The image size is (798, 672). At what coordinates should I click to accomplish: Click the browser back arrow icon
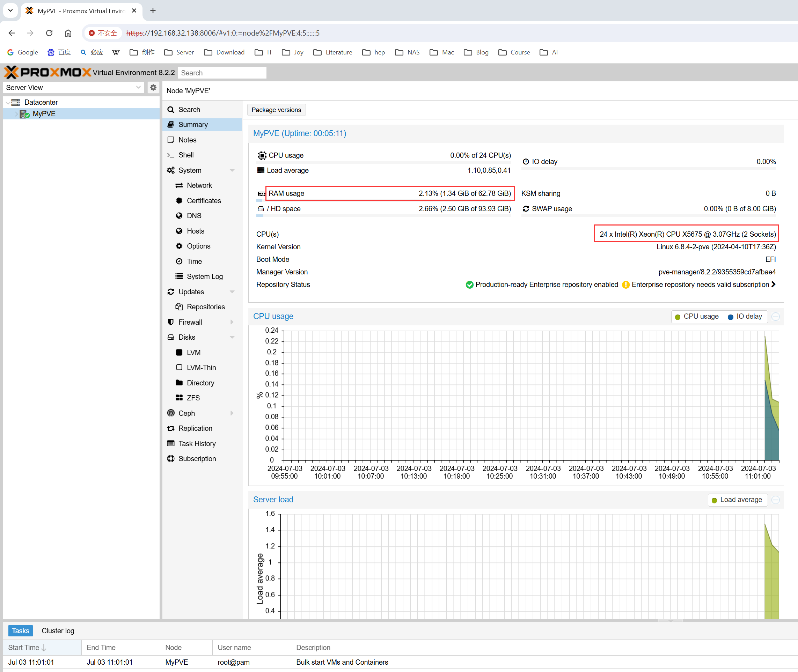click(x=12, y=33)
